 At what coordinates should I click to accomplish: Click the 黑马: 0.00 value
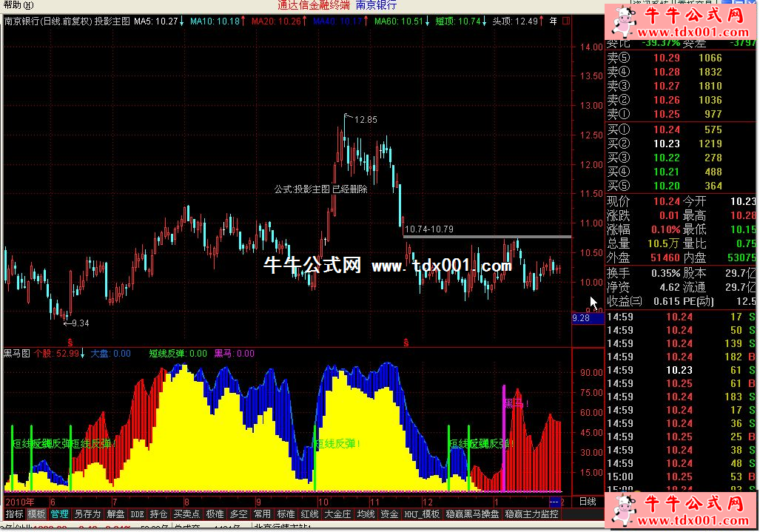pos(234,353)
